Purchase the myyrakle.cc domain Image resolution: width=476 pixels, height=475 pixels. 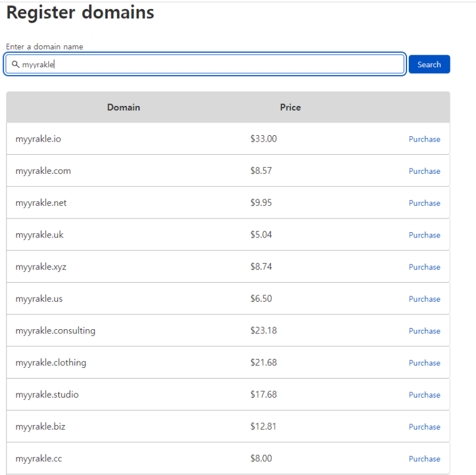pos(424,459)
